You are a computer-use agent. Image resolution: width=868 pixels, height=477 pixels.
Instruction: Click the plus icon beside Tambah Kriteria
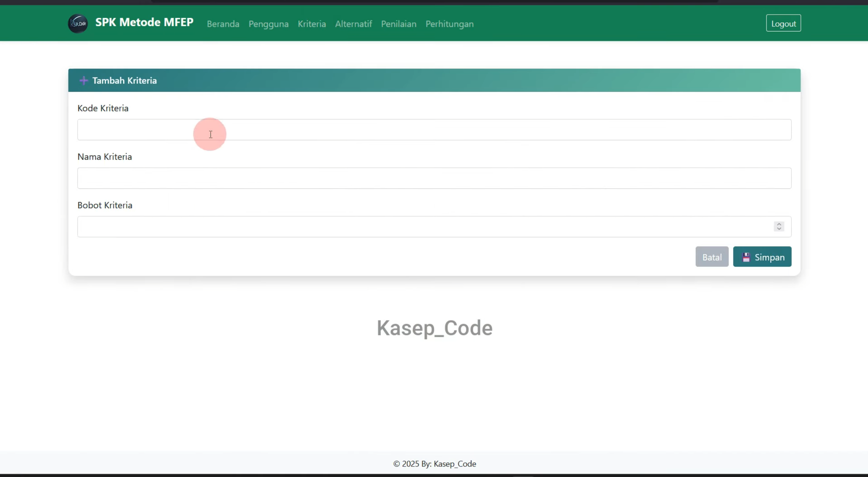click(83, 80)
